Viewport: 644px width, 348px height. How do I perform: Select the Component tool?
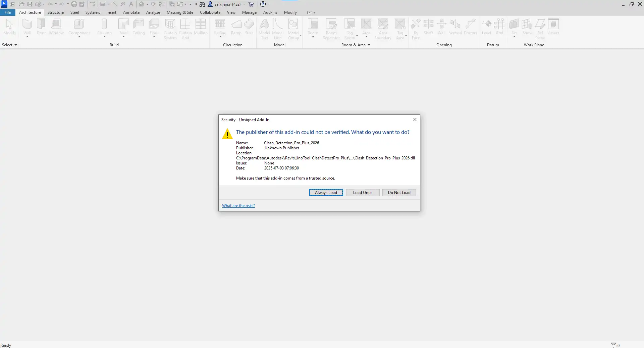pyautogui.click(x=79, y=27)
